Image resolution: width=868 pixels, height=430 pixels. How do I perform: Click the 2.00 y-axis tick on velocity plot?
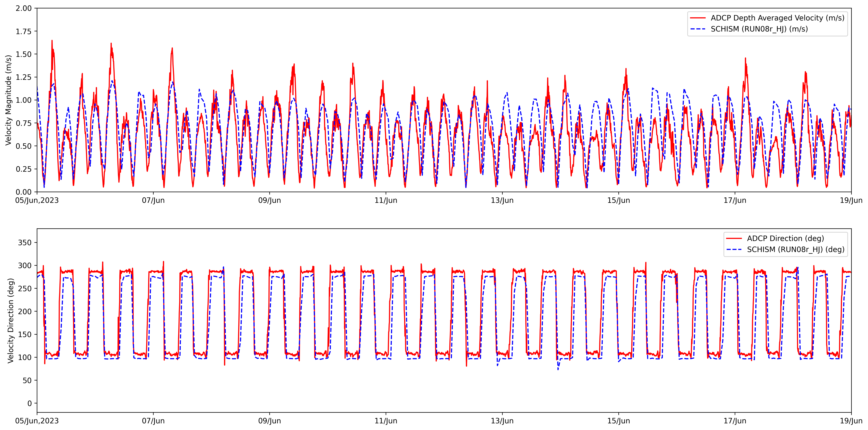24,8
